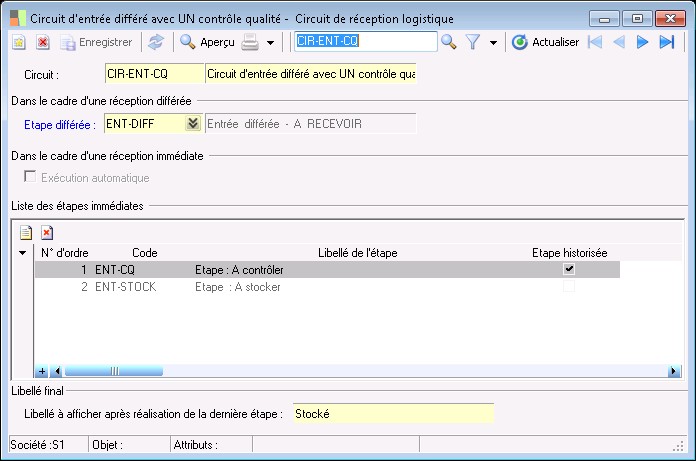This screenshot has height=461, width=696.
Task: Click the Circuit description field
Action: tap(311, 74)
